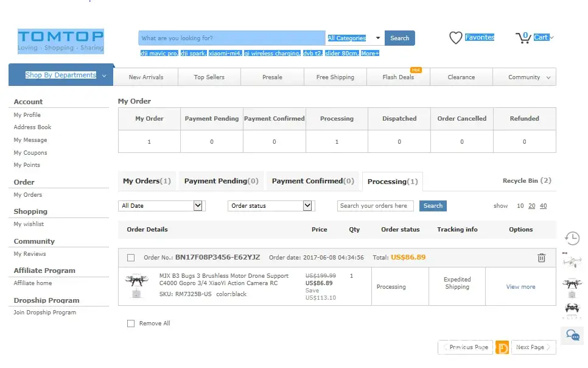588x368 pixels.
Task: Click the order search input field
Action: (375, 206)
